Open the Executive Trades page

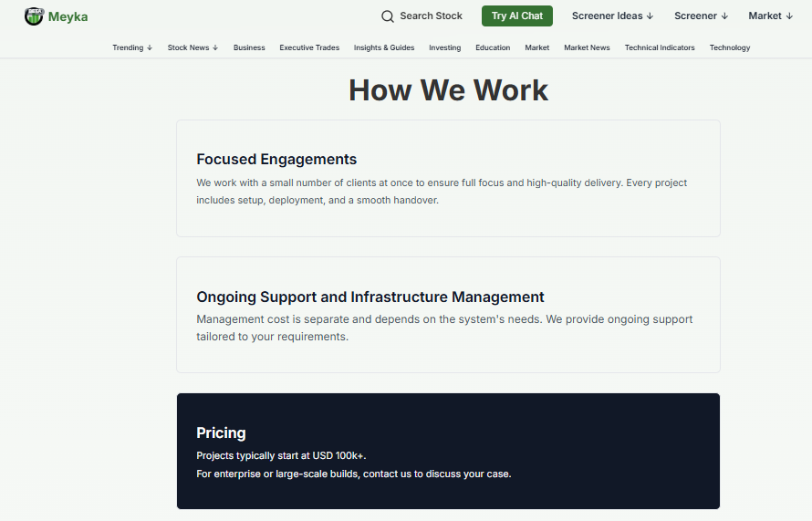pos(309,47)
